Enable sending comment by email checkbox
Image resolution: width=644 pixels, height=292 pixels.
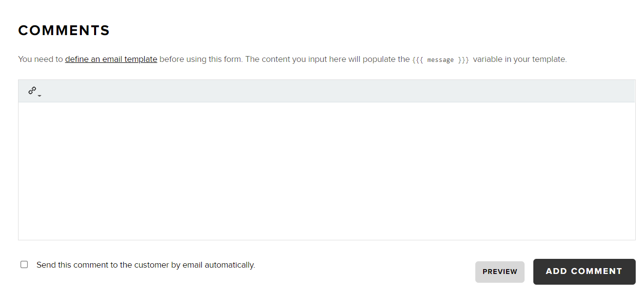24,265
